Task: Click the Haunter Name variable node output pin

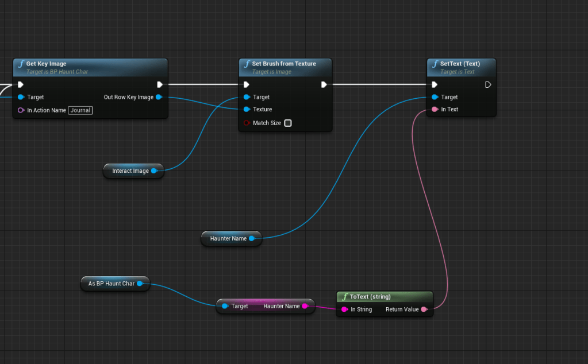Action: click(252, 238)
